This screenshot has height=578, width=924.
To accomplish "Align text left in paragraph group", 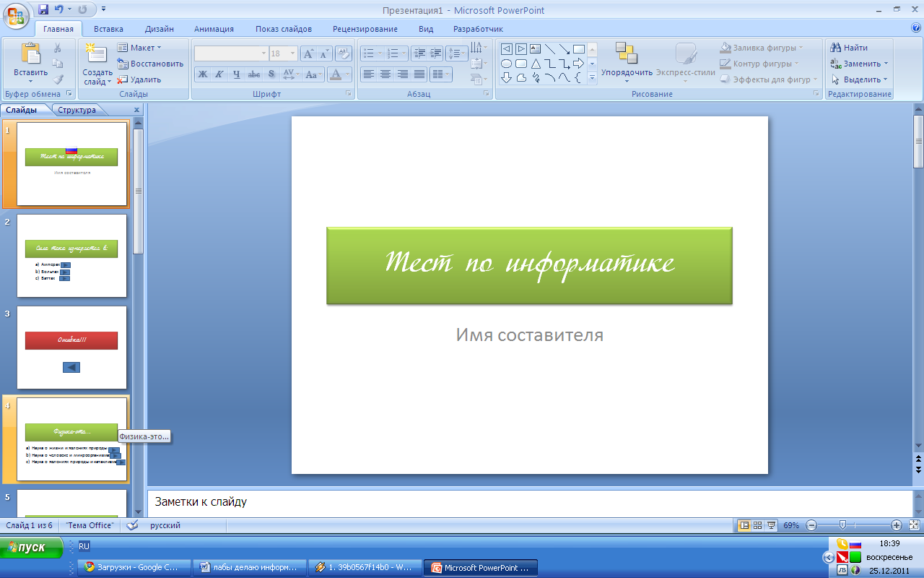I will tap(369, 74).
